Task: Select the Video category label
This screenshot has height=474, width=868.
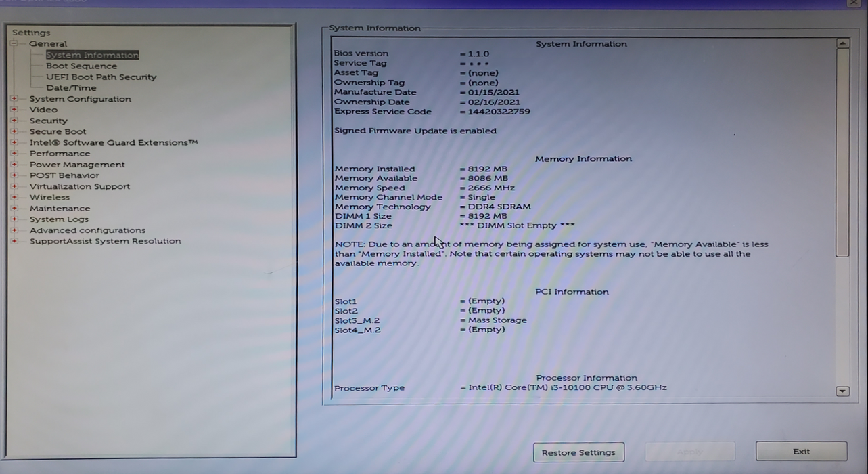Action: [43, 110]
